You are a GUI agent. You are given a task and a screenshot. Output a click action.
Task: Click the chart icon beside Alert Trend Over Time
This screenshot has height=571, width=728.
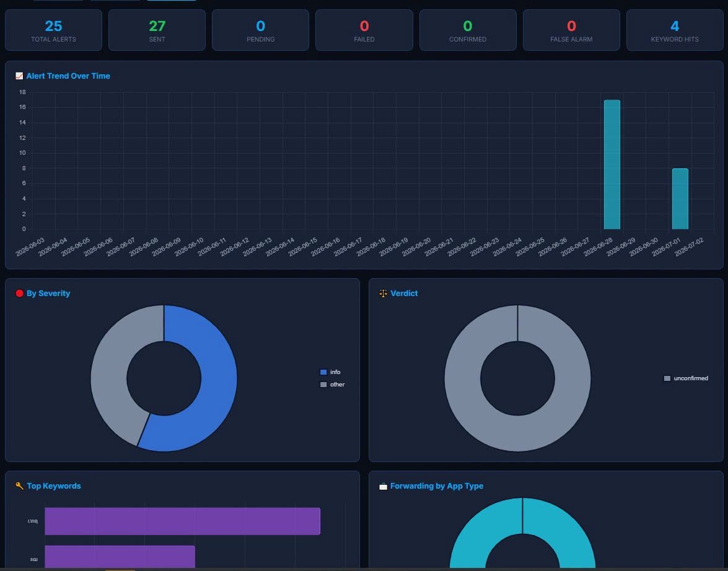pos(19,76)
